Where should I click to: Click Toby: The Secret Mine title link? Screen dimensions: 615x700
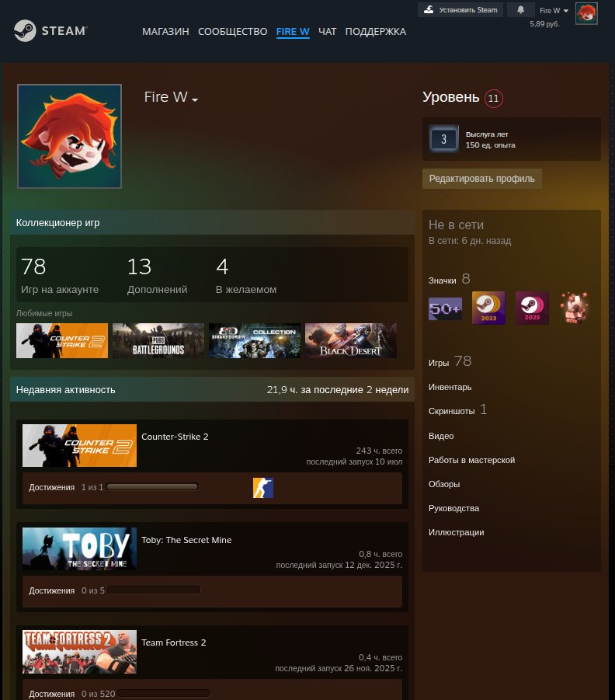[x=186, y=540]
